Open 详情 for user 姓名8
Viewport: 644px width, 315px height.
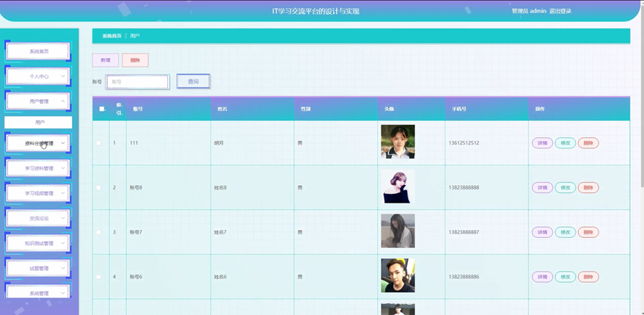tap(543, 187)
